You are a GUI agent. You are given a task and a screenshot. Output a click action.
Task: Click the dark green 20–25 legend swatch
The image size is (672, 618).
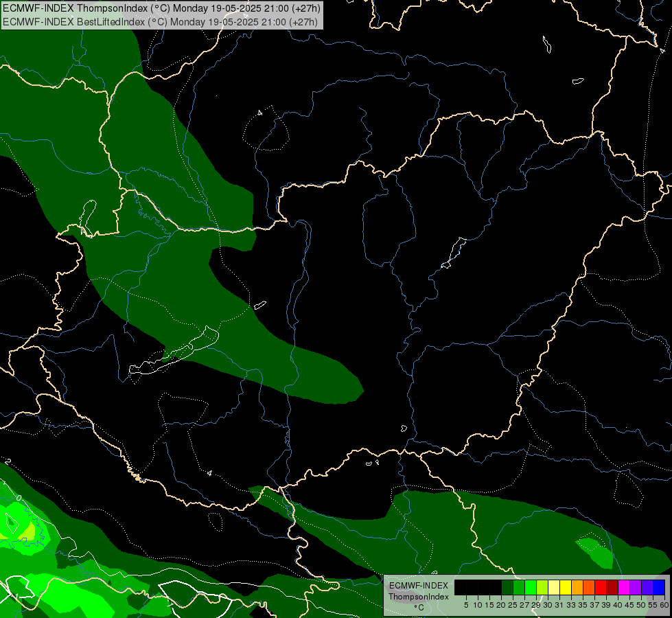point(507,587)
